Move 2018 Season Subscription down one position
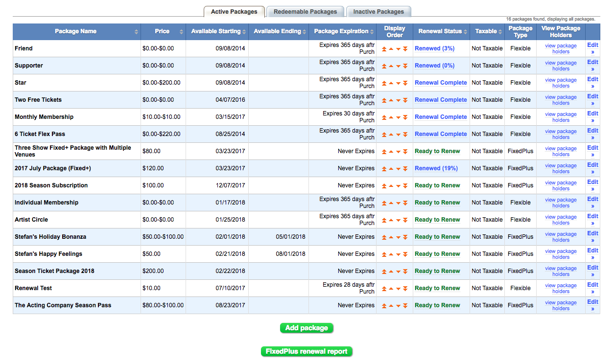Viewport: 615px width, 364px height. pos(398,185)
